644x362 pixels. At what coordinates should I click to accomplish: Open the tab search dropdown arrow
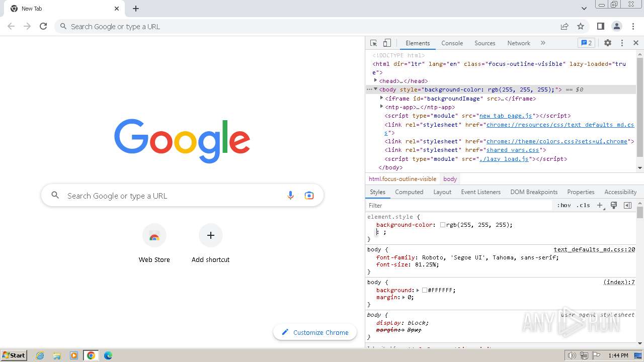584,9
